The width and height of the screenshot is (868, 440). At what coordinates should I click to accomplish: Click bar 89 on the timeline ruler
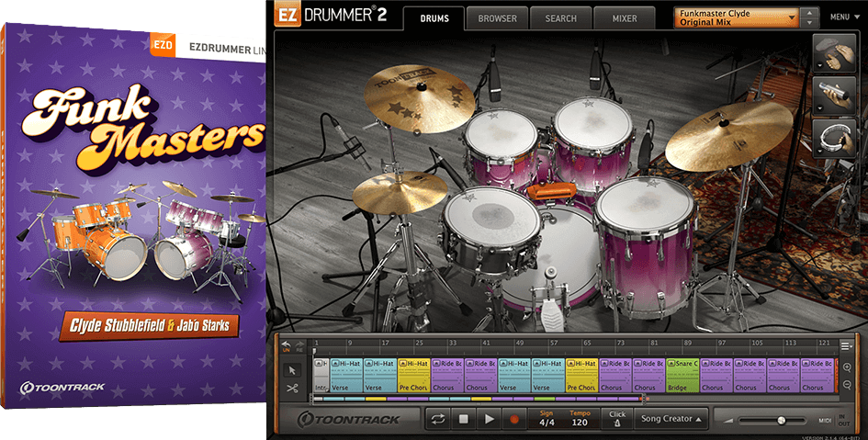point(688,344)
